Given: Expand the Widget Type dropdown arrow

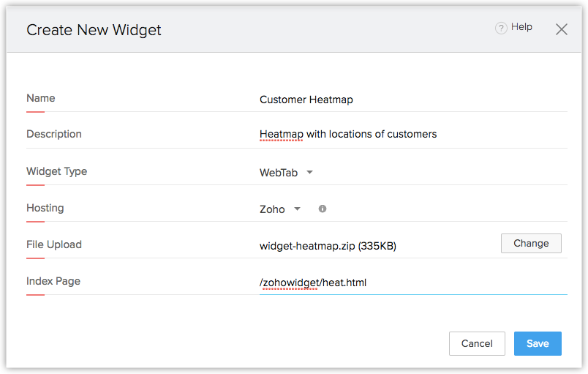Looking at the screenshot, I should click(x=309, y=173).
